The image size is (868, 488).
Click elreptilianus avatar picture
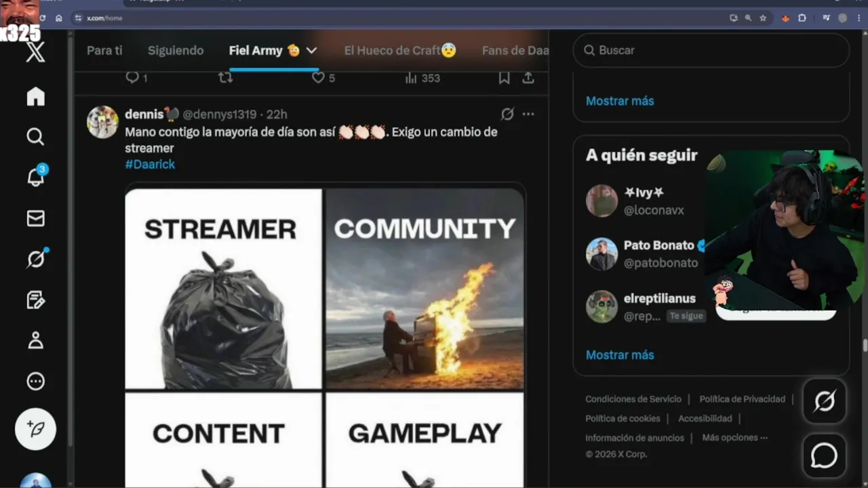[x=601, y=307]
